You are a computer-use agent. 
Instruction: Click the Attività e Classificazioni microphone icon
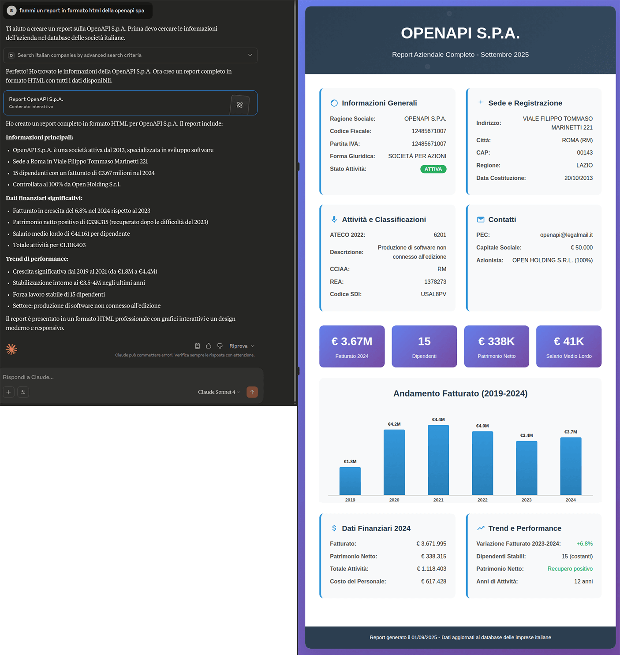pos(334,219)
